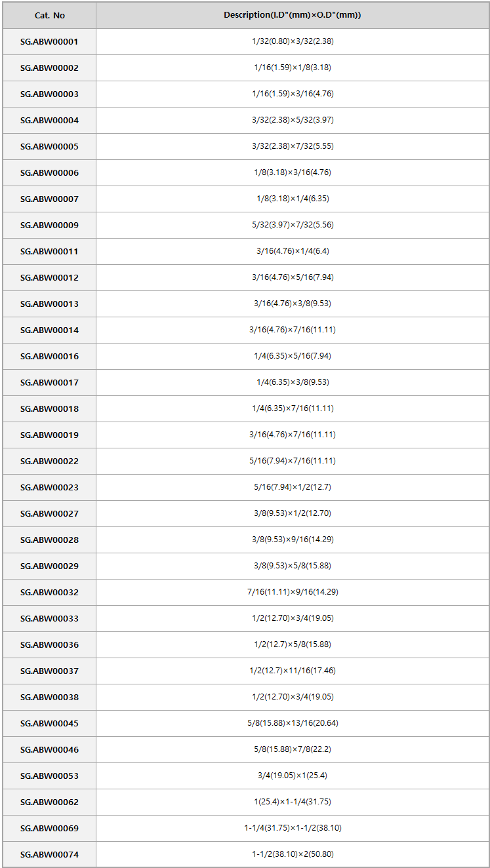Select catalog number SG.ABW00001

click(49, 41)
